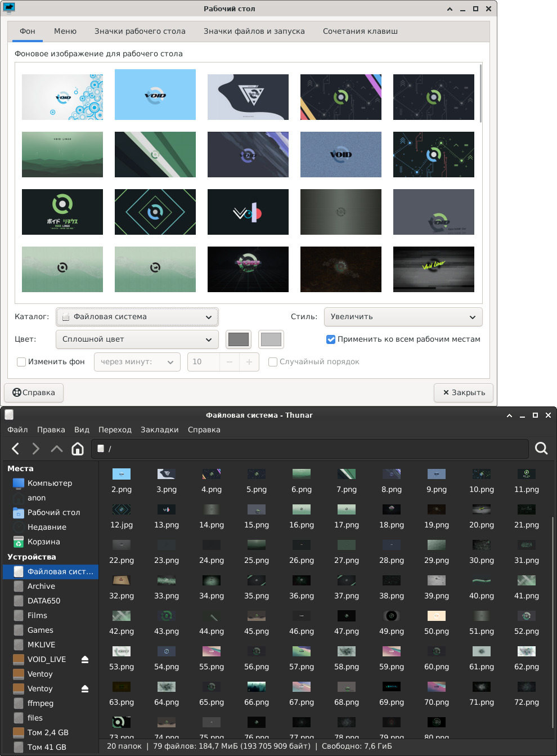Click the Справка help button

[34, 392]
